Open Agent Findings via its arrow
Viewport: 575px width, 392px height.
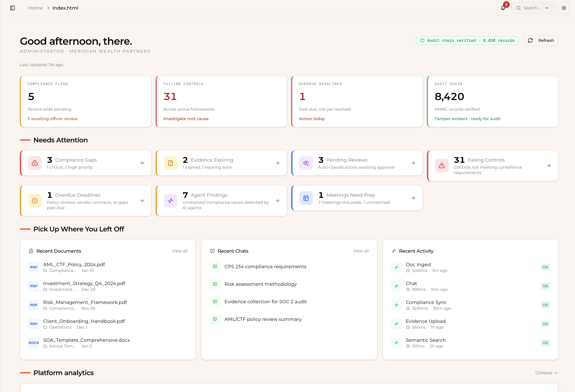(277, 201)
